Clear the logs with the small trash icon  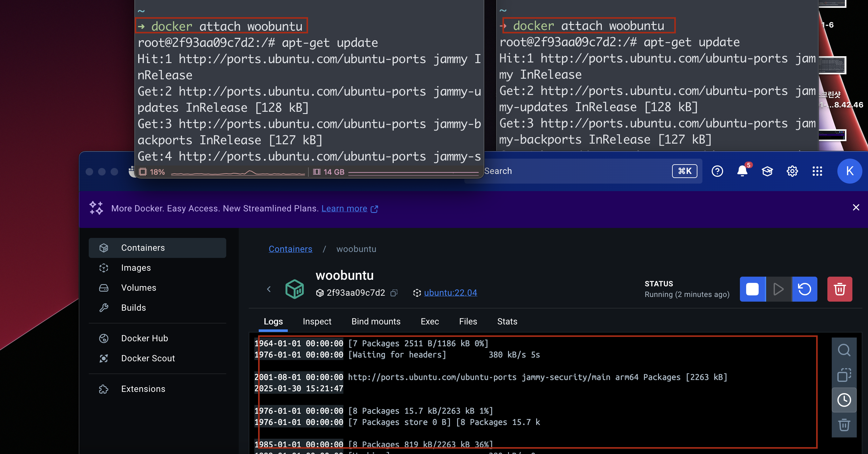click(x=844, y=425)
